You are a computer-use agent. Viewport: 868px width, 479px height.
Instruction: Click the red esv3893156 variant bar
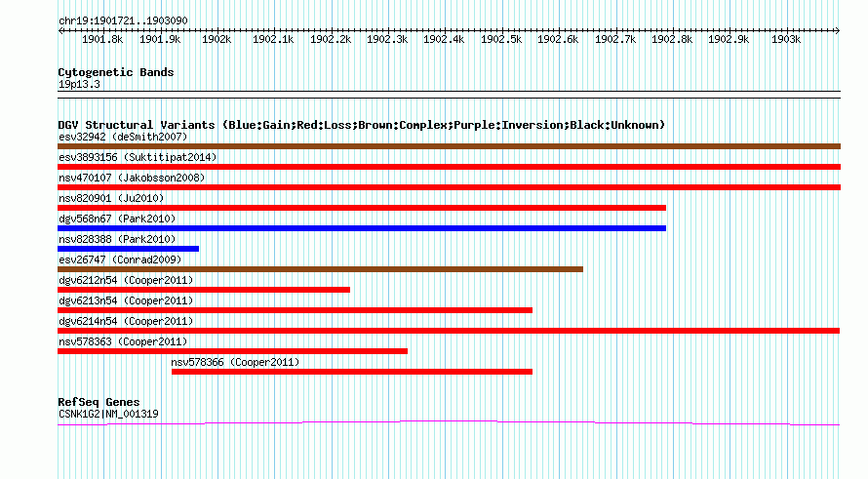[449, 167]
